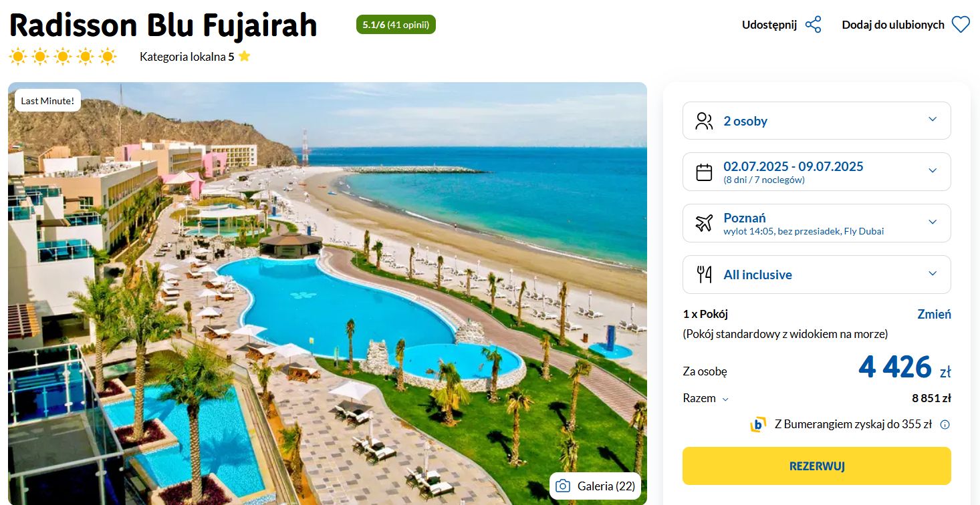Viewport: 980px width, 505px height.
Task: Open the Galeria (22) photo gallery
Action: pos(595,486)
